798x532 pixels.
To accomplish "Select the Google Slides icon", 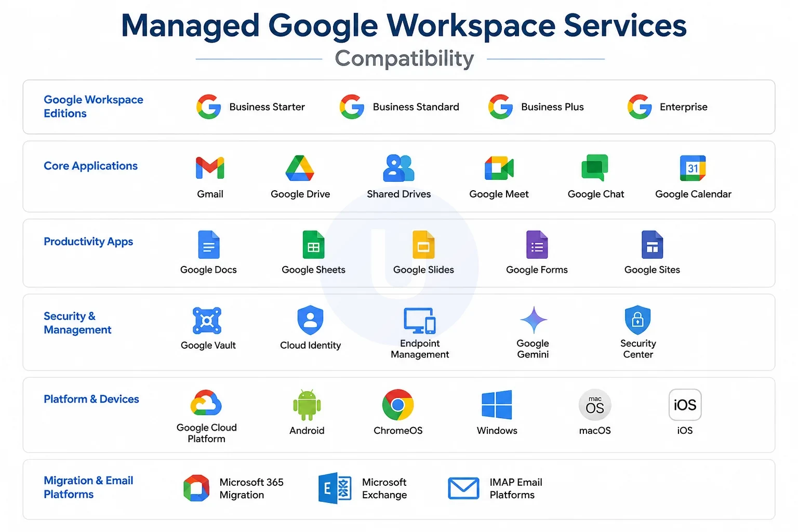I will click(423, 245).
